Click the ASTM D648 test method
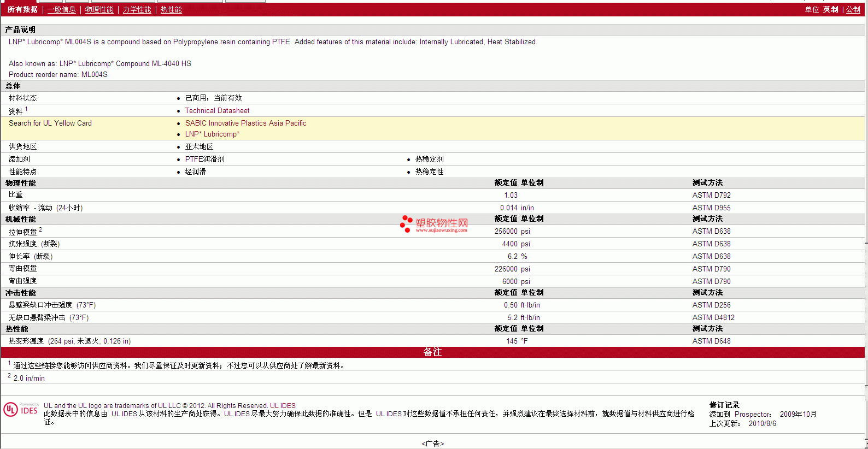Screen dimensions: 868x449 (x=712, y=341)
